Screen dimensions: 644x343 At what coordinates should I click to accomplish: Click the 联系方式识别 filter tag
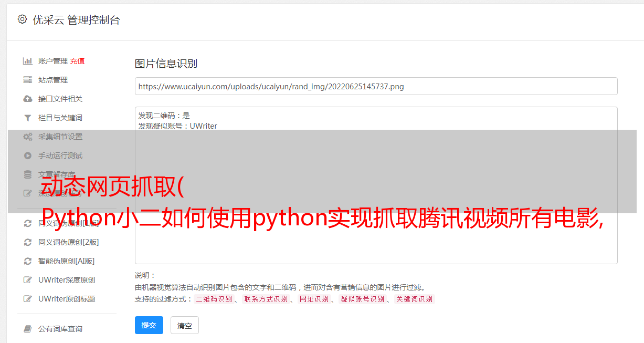266,299
